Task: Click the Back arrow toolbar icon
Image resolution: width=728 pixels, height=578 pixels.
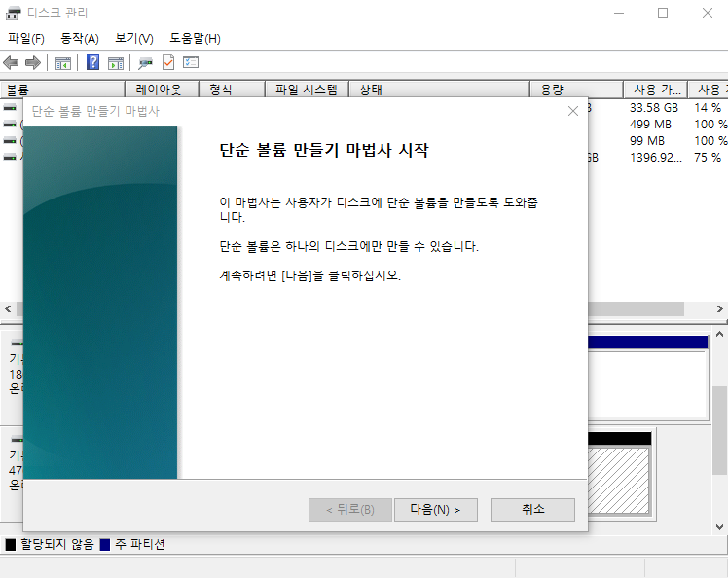Action: (11, 62)
